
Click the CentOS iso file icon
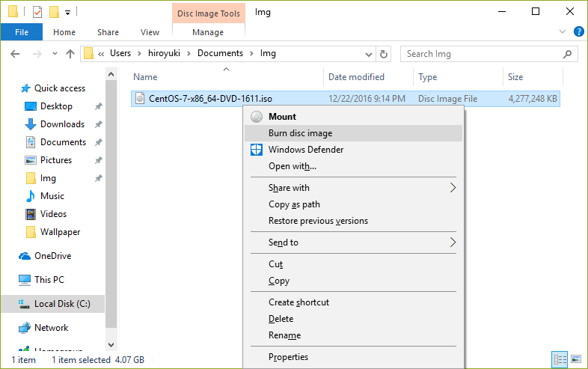pos(140,98)
